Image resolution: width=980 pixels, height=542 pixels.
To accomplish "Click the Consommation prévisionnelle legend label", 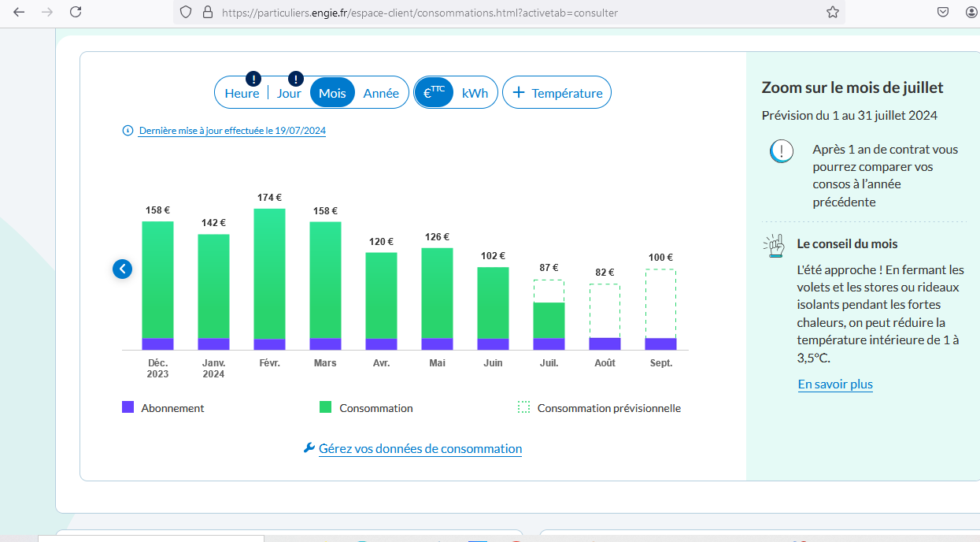I will (x=609, y=408).
